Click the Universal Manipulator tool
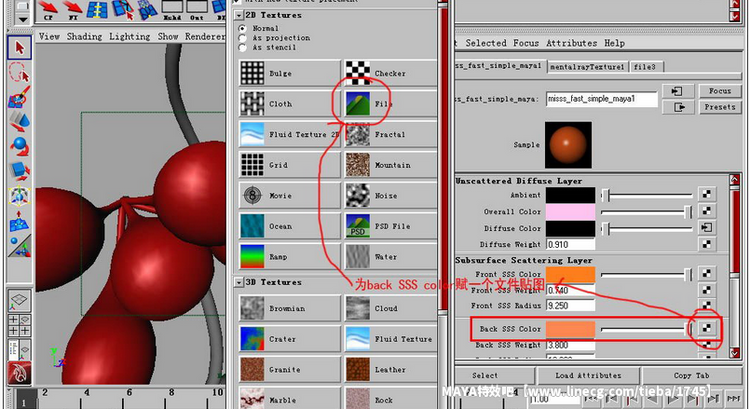Viewport: 750px width, 409px height. pyautogui.click(x=19, y=196)
